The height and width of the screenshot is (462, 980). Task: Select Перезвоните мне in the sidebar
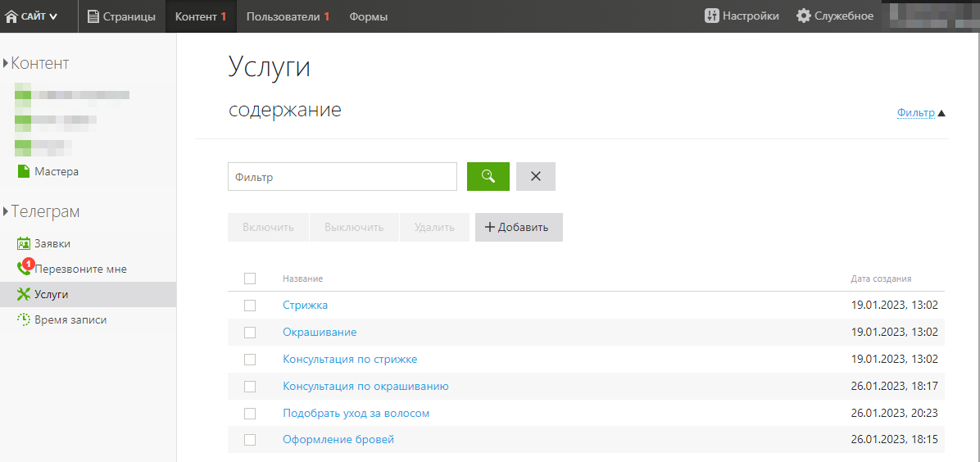[80, 269]
